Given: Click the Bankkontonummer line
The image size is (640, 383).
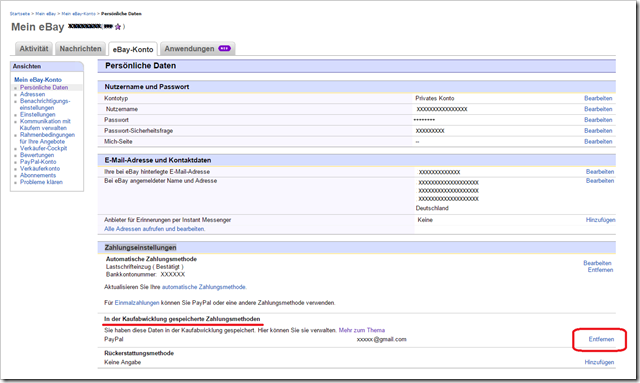Looking at the screenshot, I should coord(145,274).
